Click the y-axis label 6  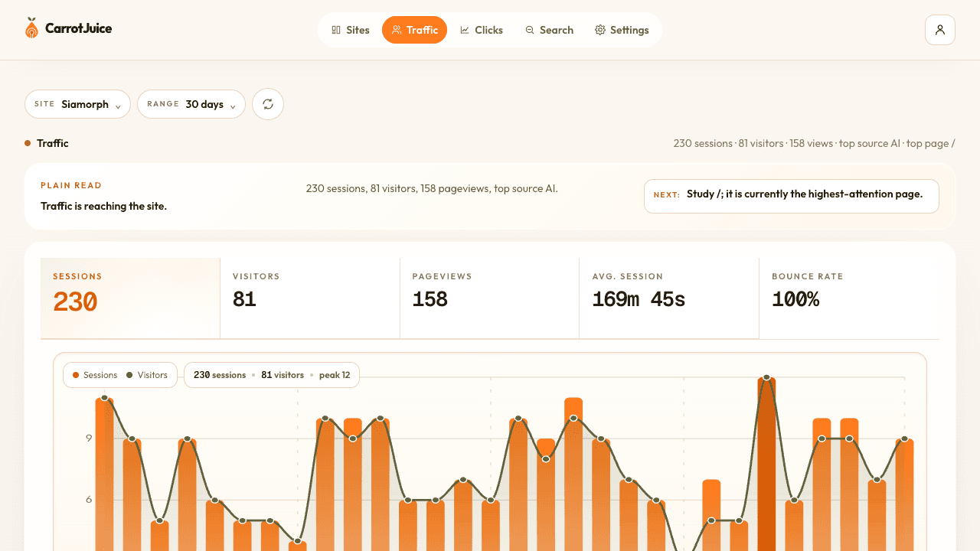[89, 500]
